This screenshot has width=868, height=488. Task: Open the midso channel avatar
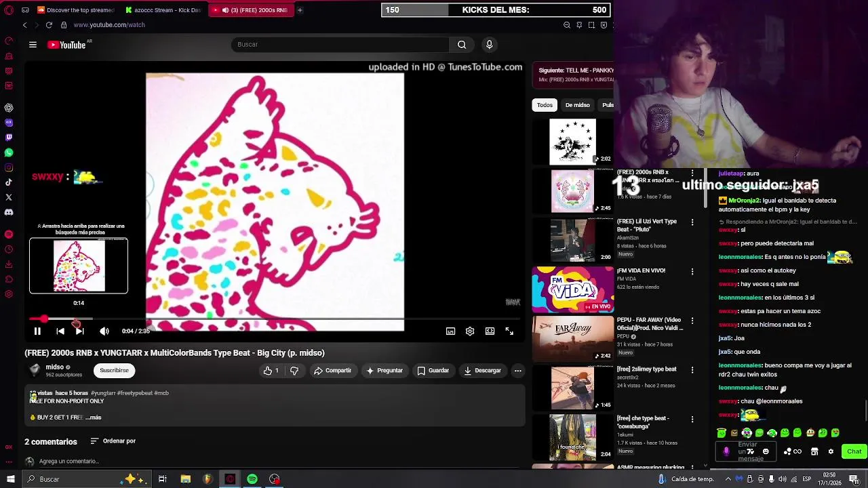[x=35, y=370]
